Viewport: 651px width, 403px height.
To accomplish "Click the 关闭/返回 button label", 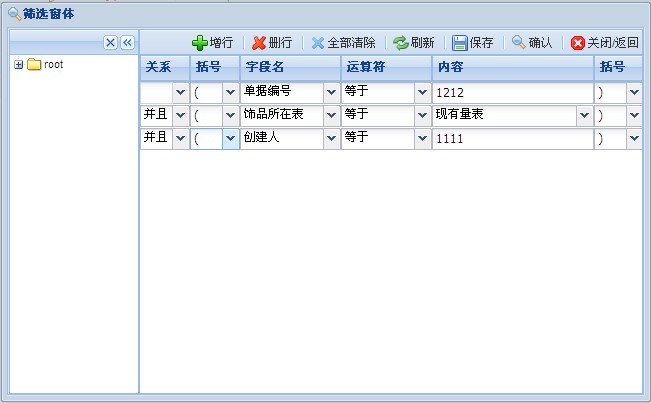I will (613, 43).
